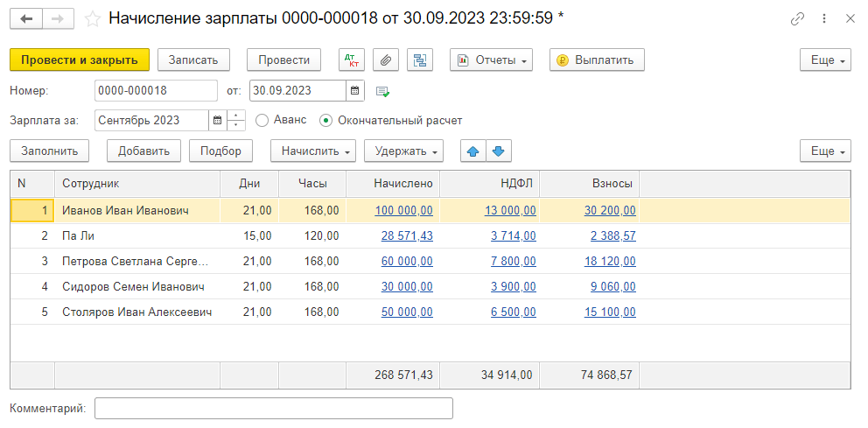Open attached files paperclip icon
The image size is (868, 428).
click(386, 60)
